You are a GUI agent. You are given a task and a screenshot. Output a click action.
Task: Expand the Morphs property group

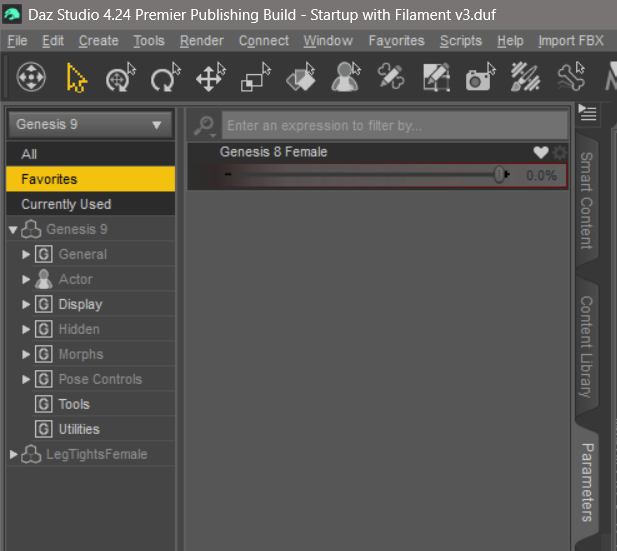[x=26, y=354]
